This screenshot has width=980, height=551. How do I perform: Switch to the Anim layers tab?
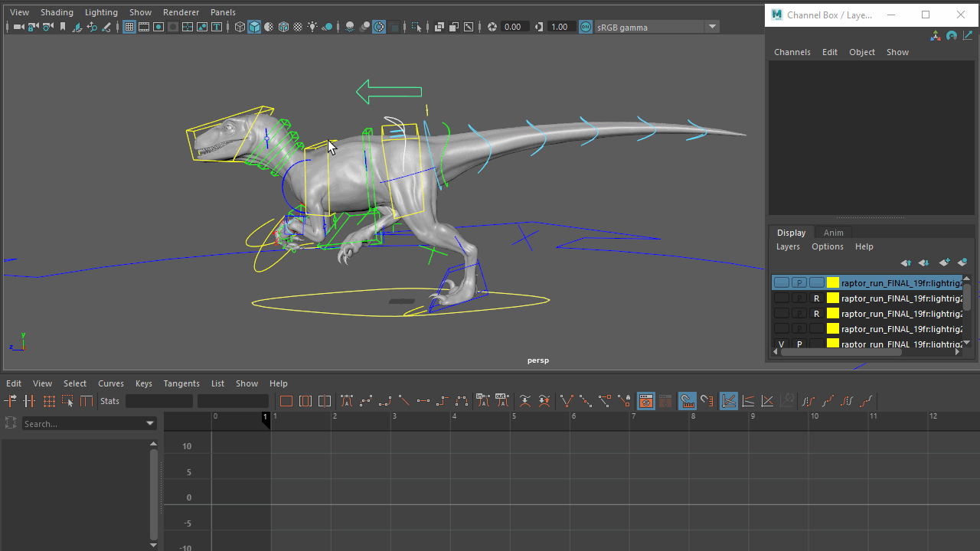(x=833, y=233)
